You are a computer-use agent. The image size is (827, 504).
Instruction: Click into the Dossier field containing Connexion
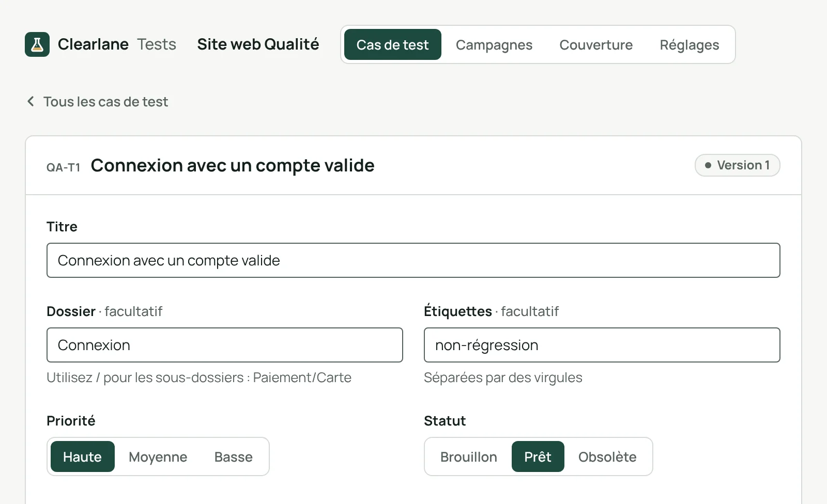[225, 345]
